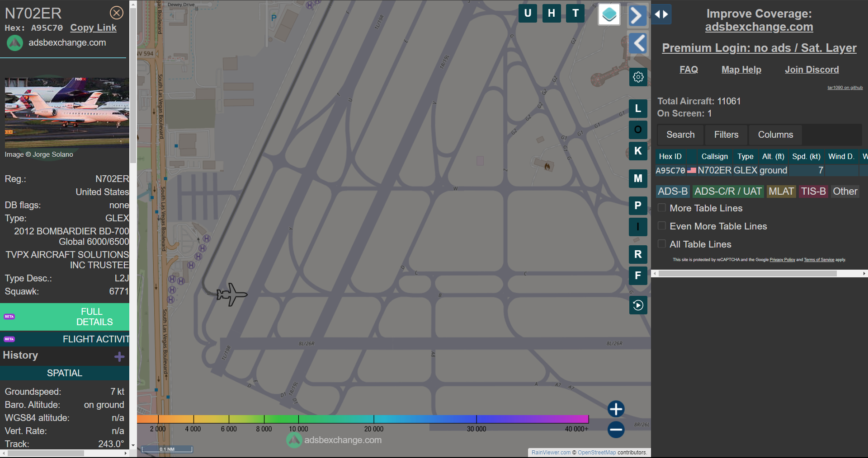
Task: Open the RainViewer.com attribution link
Action: point(551,453)
